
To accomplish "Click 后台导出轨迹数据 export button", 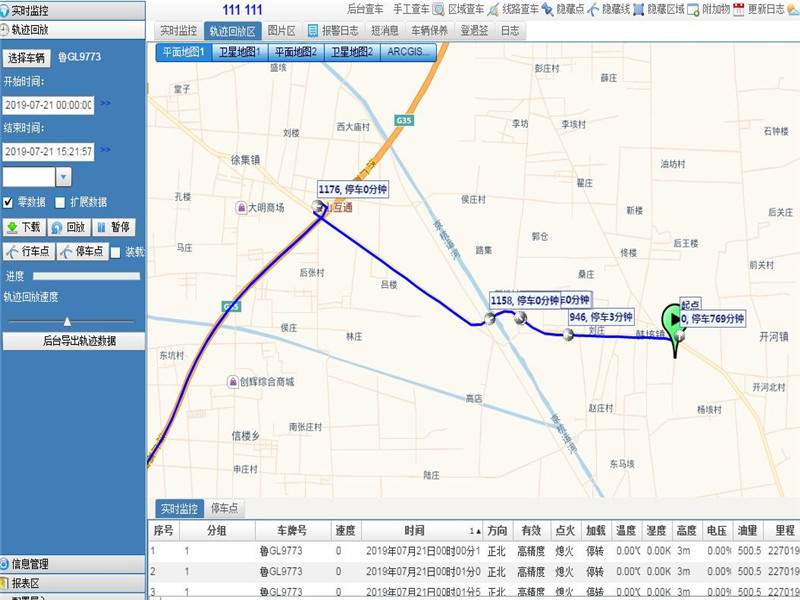I will coord(72,341).
